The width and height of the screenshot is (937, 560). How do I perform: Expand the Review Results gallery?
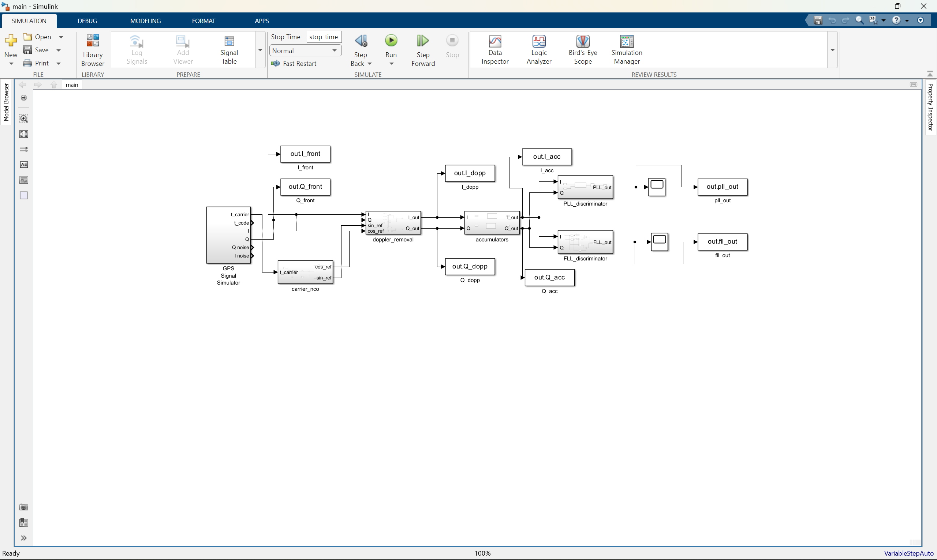tap(832, 50)
